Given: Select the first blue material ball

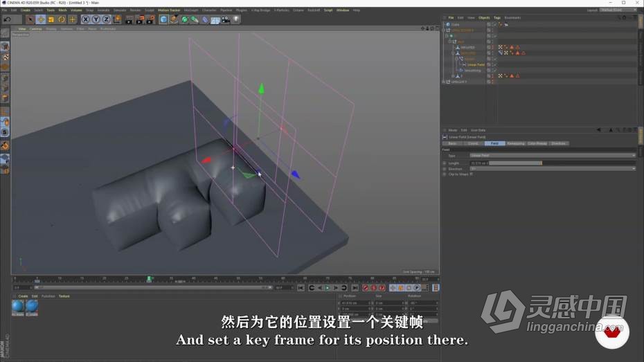Looking at the screenshot, I should (x=18, y=306).
